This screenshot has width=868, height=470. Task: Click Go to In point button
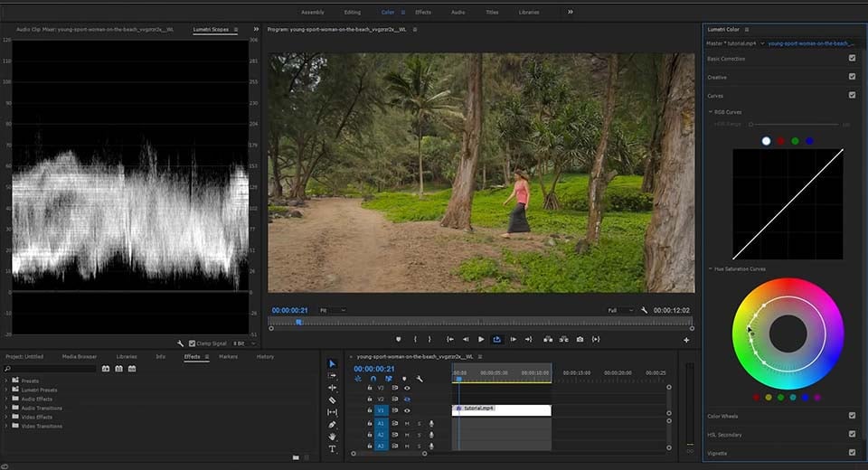pyautogui.click(x=450, y=339)
